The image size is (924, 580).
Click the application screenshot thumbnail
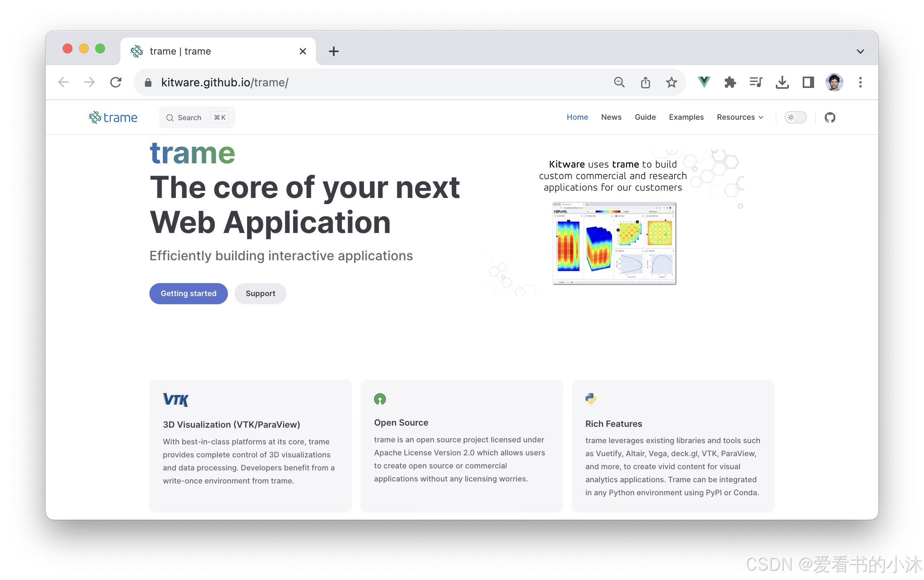click(x=614, y=243)
